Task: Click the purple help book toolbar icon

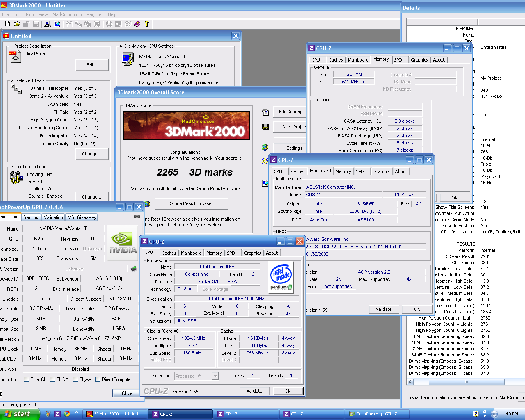Action: 137,24
